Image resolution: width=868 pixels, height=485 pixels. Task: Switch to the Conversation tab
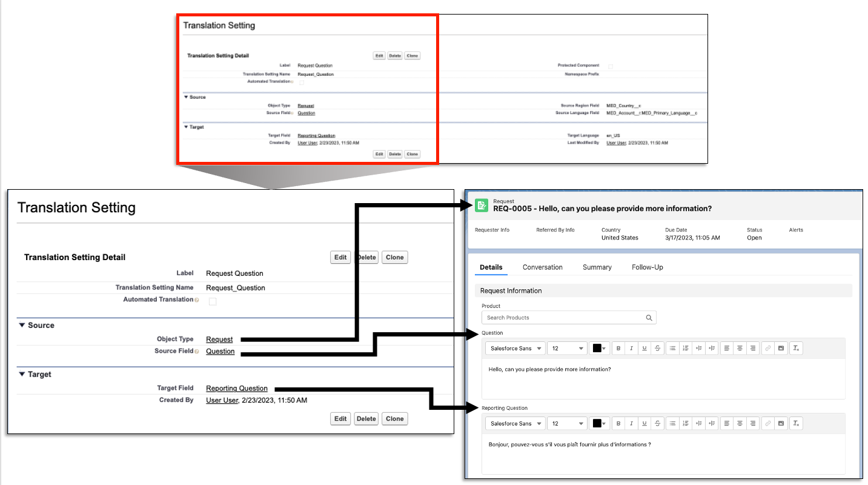[x=542, y=267]
